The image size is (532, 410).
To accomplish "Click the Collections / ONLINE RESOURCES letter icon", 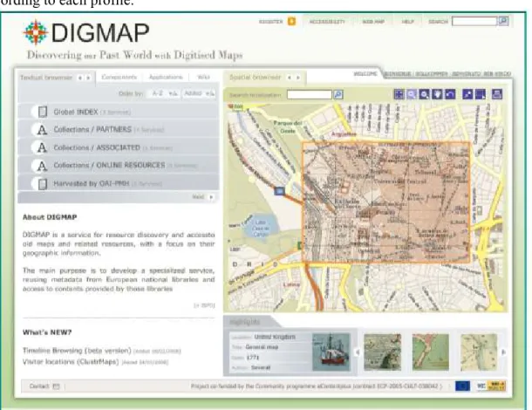I will point(42,166).
